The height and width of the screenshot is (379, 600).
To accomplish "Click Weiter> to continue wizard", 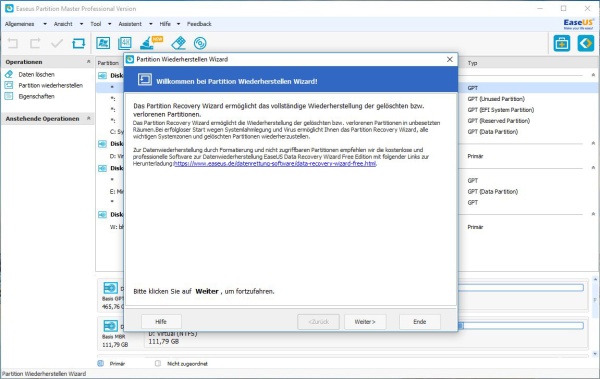I will tap(365, 322).
